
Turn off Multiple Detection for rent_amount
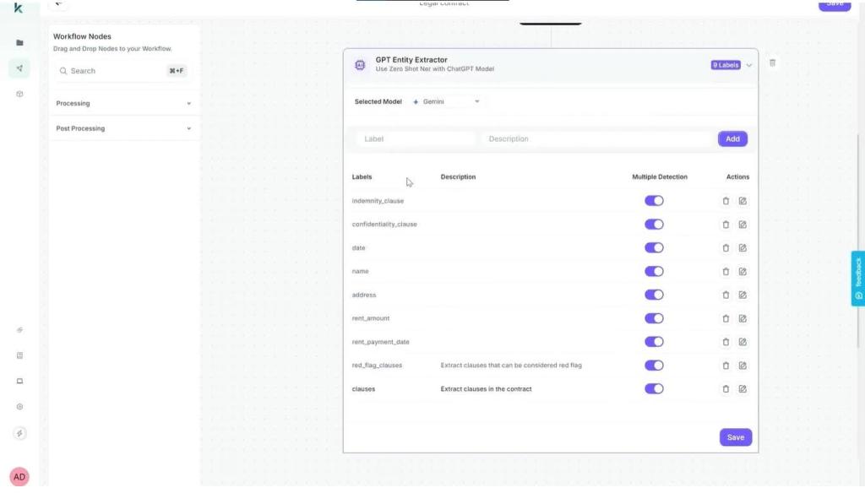[x=655, y=318]
